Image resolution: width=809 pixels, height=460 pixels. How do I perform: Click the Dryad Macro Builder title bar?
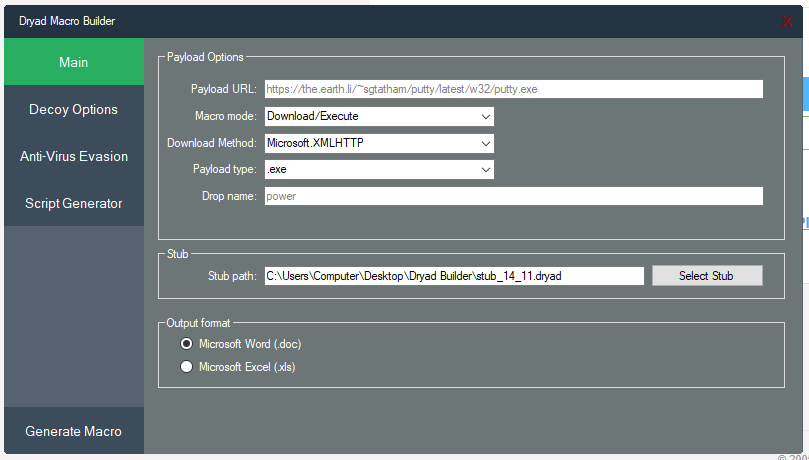pos(400,21)
